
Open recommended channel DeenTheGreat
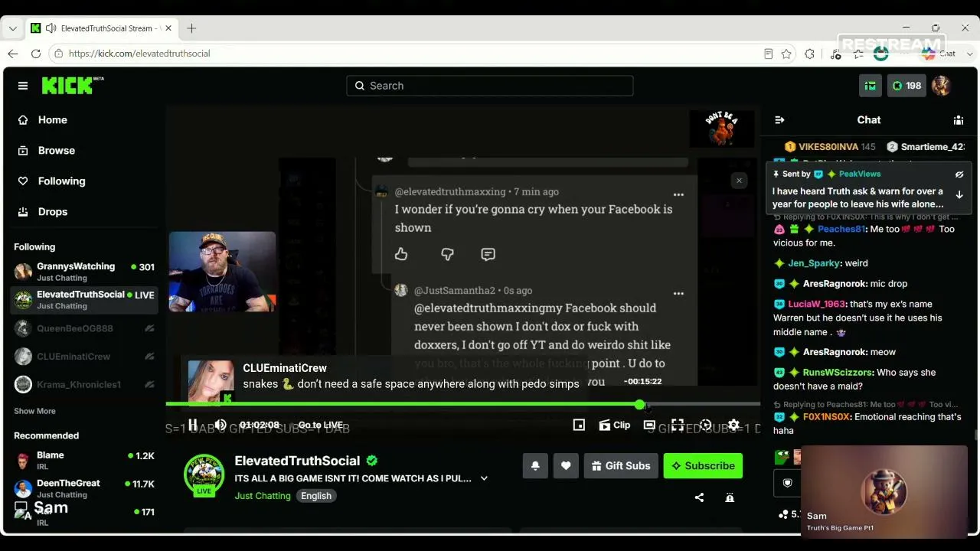(84, 488)
